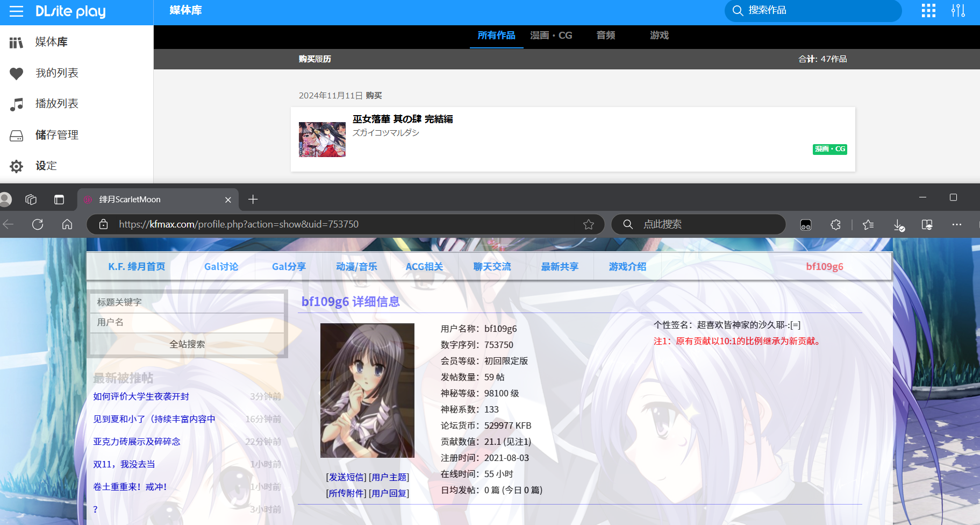Open thread 如何评价大学生夜袭开封
This screenshot has width=980, height=525.
click(x=141, y=396)
